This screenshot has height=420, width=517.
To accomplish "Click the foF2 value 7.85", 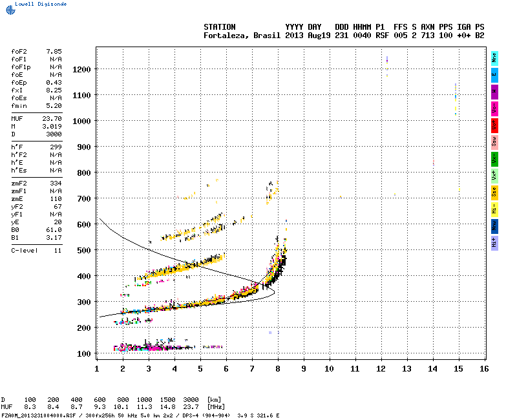I will coord(54,52).
